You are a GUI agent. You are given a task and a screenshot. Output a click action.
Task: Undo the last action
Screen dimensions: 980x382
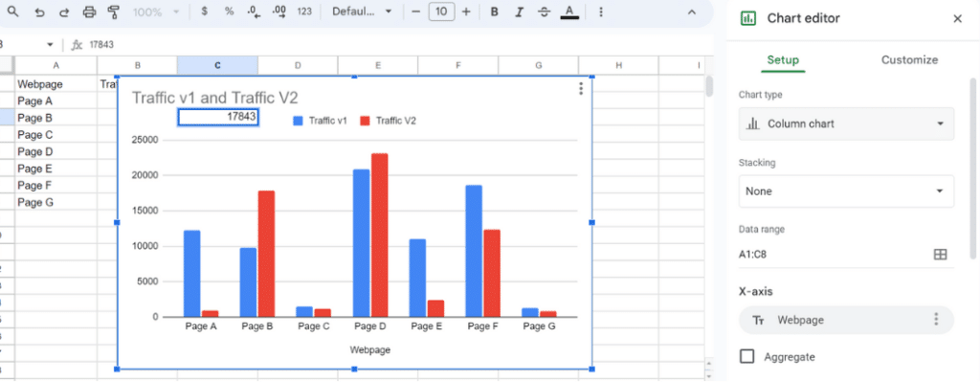(39, 11)
